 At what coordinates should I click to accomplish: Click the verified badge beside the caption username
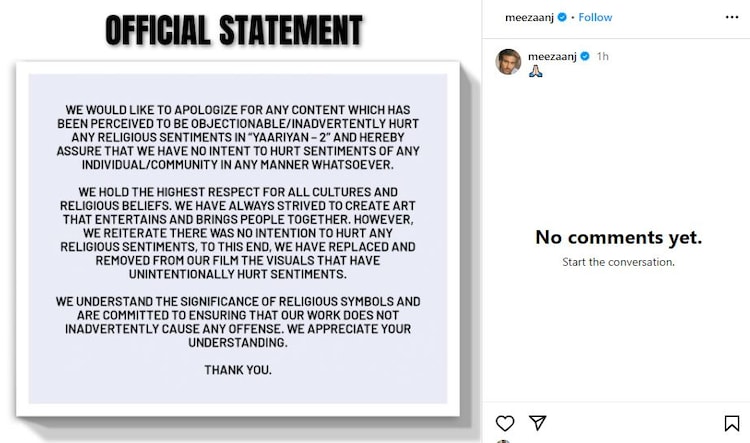[585, 56]
